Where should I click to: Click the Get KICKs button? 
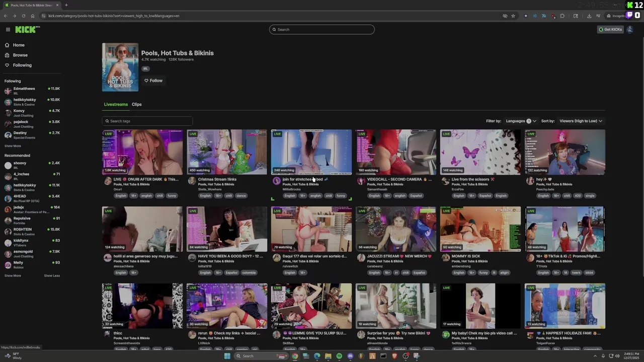point(610,30)
